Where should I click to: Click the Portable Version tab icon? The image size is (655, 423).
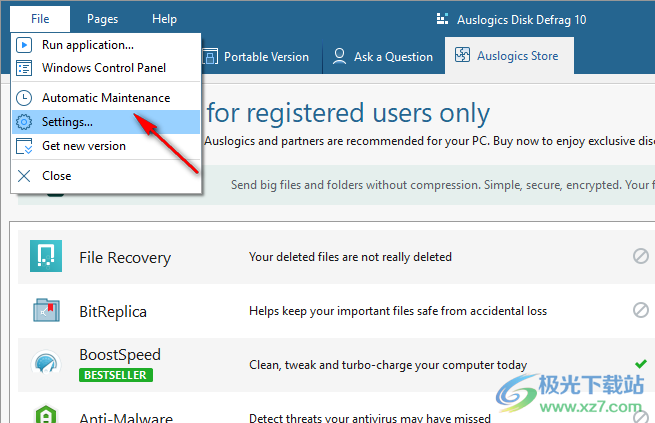[210, 56]
